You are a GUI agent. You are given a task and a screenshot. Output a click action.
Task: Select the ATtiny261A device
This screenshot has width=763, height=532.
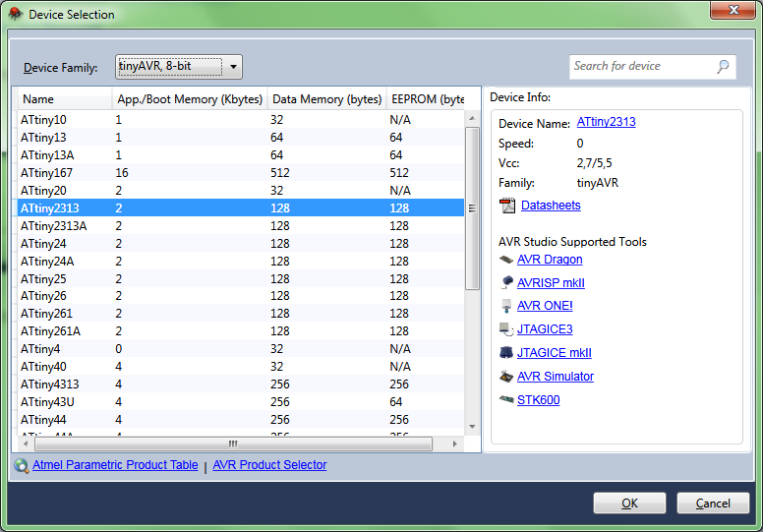point(241,331)
